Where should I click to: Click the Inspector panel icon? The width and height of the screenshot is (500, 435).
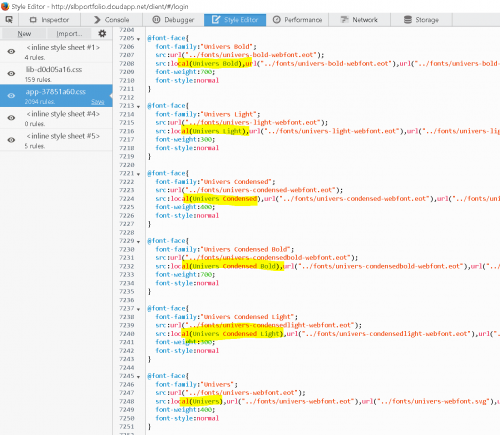coord(33,20)
